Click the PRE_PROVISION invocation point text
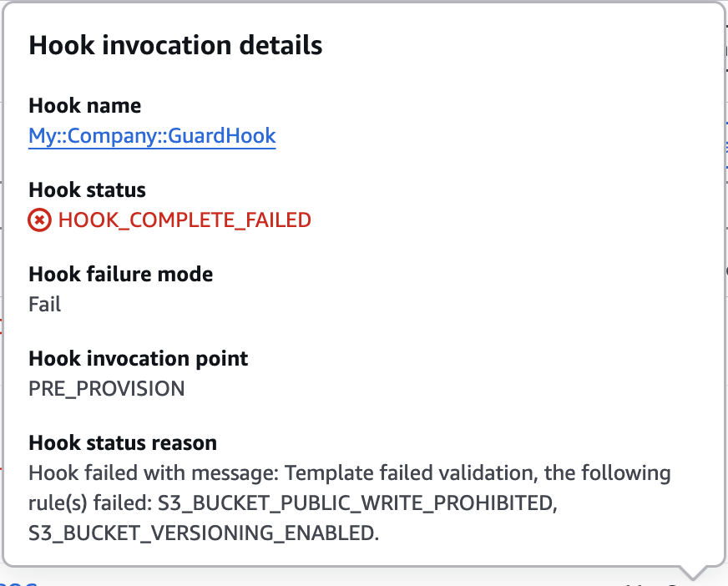 (x=106, y=388)
